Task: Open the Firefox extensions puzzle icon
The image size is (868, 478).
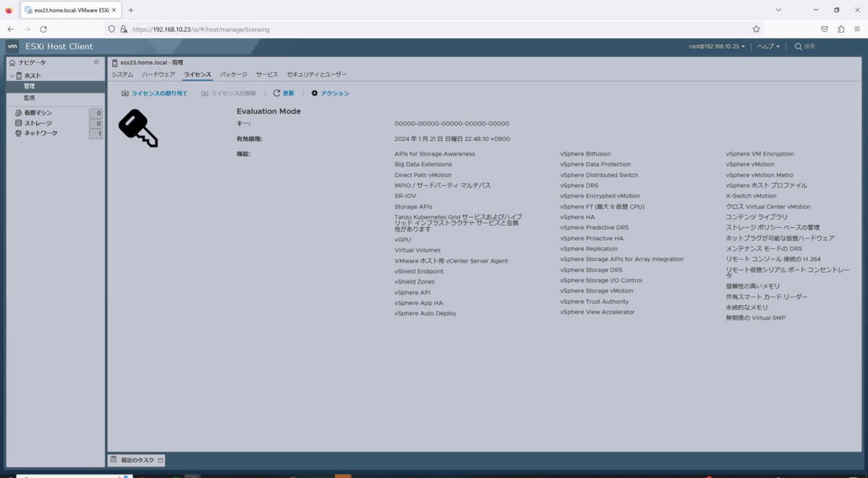Action: pos(841,29)
